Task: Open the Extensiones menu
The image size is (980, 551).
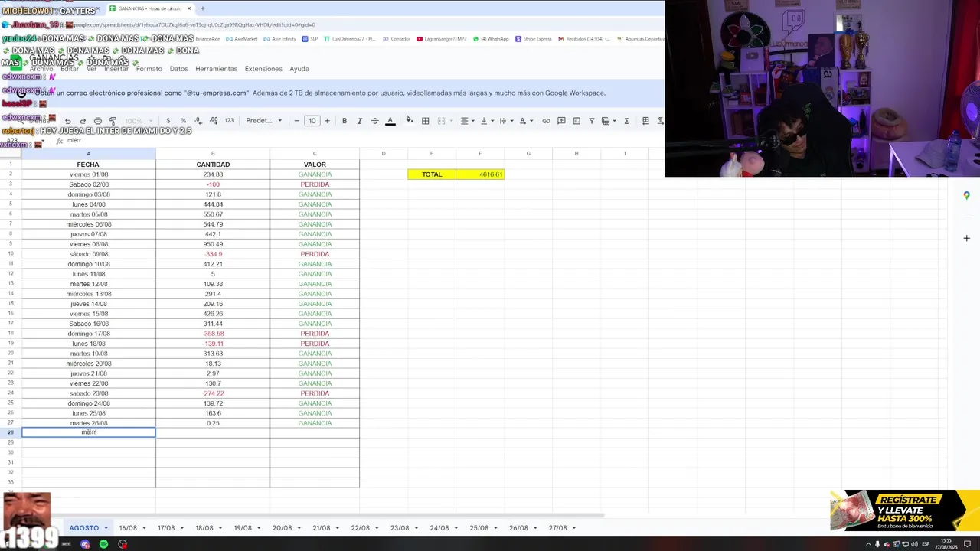Action: (x=263, y=69)
